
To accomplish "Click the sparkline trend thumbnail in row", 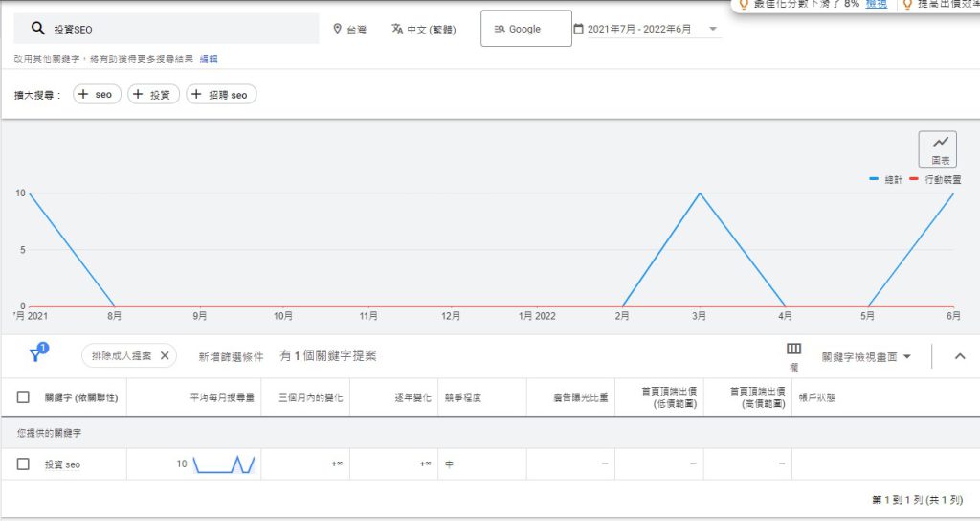I will [x=224, y=464].
